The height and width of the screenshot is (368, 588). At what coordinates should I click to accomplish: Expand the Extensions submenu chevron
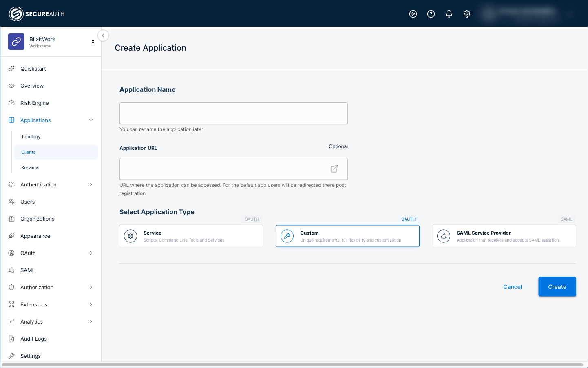(91, 304)
